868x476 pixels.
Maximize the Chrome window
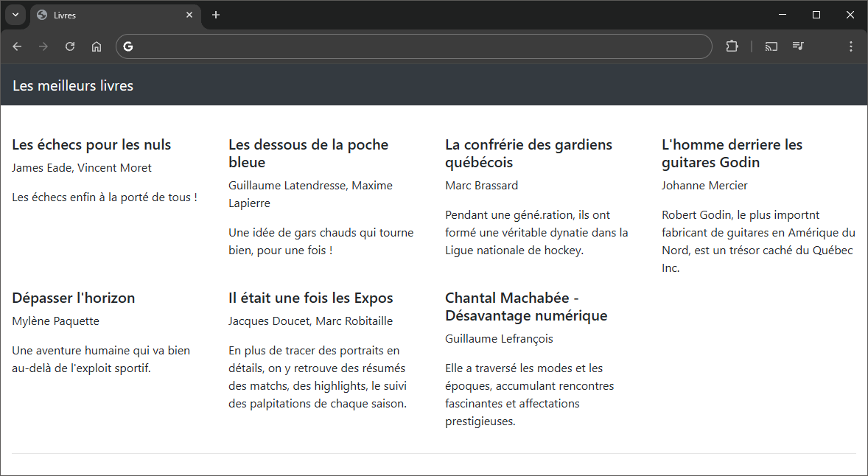pos(816,15)
